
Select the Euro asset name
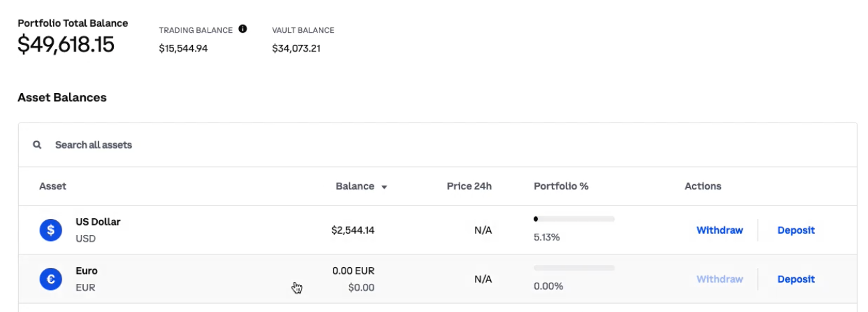point(86,271)
